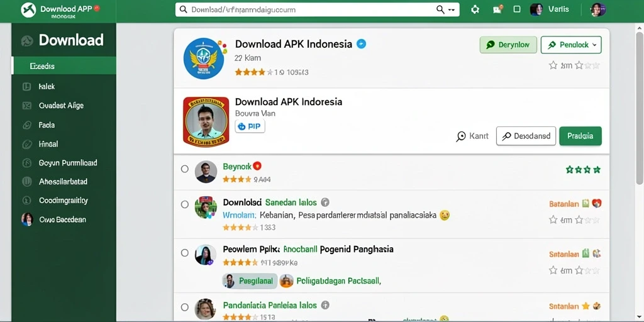Click the Derynlow button

(x=508, y=45)
